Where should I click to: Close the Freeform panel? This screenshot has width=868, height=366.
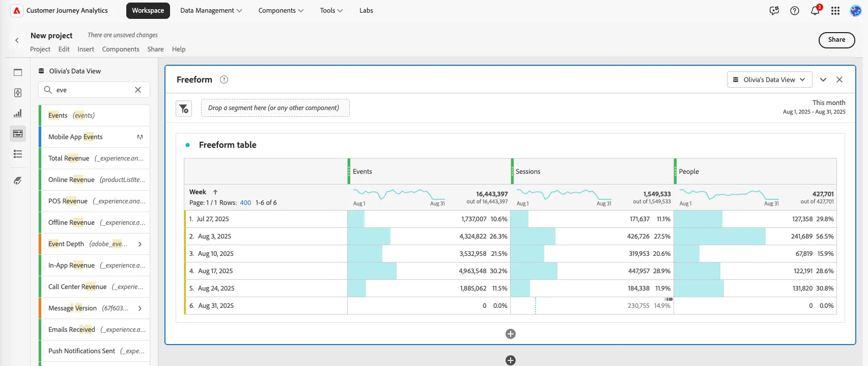tap(839, 80)
